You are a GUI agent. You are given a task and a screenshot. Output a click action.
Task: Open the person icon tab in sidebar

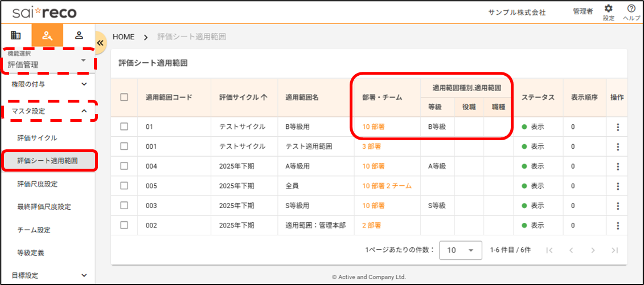point(79,35)
